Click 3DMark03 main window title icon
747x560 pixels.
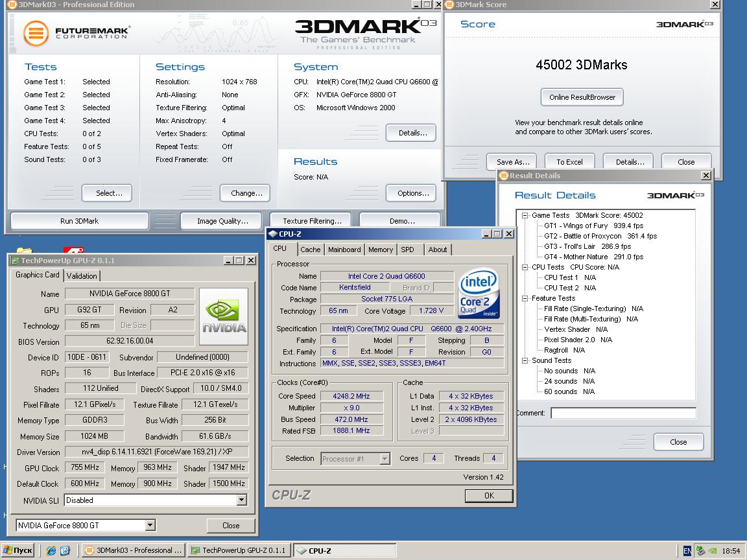pos(12,5)
